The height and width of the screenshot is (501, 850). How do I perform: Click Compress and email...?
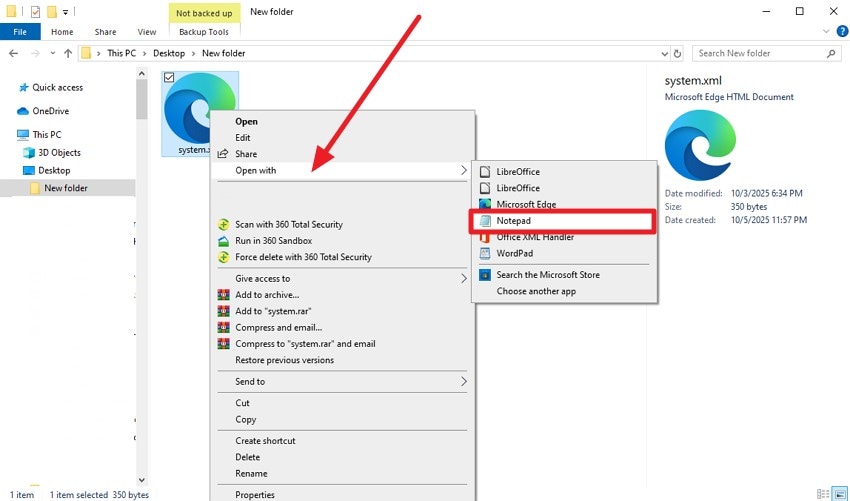point(342,327)
